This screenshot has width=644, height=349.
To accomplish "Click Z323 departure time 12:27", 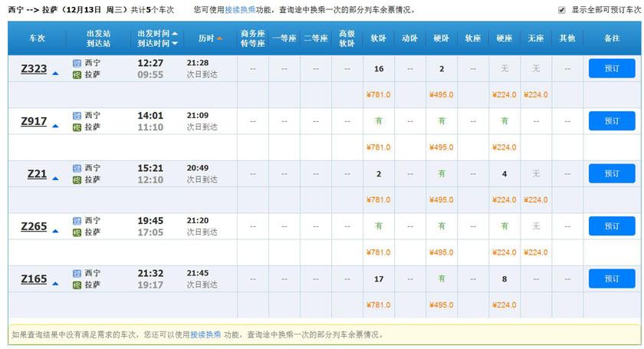I will click(x=150, y=63).
